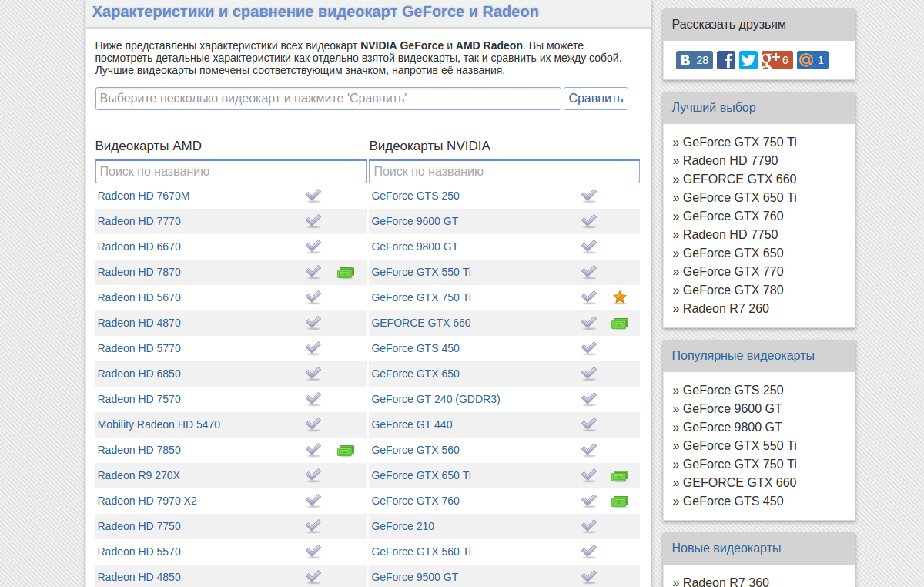Tick compare checkmark for Radeon HD 7670M
924x587 pixels.
(313, 196)
